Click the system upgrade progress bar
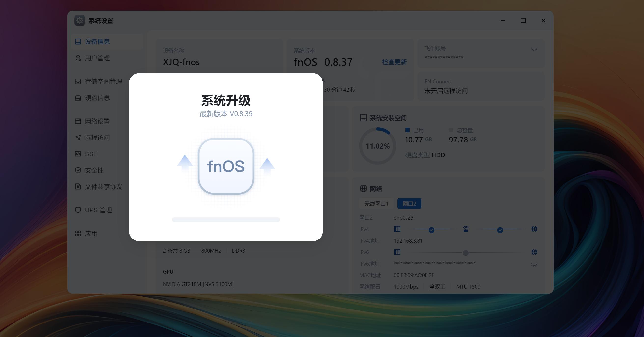The width and height of the screenshot is (644, 337). (x=226, y=220)
